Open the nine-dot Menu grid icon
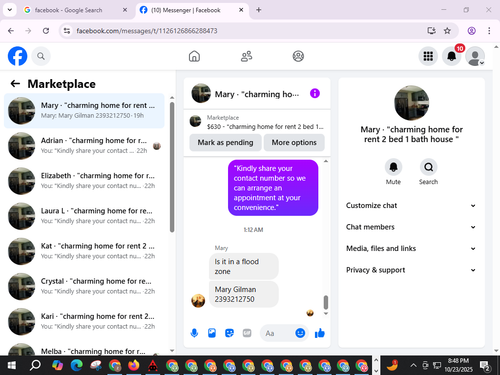The image size is (500, 375). [428, 56]
